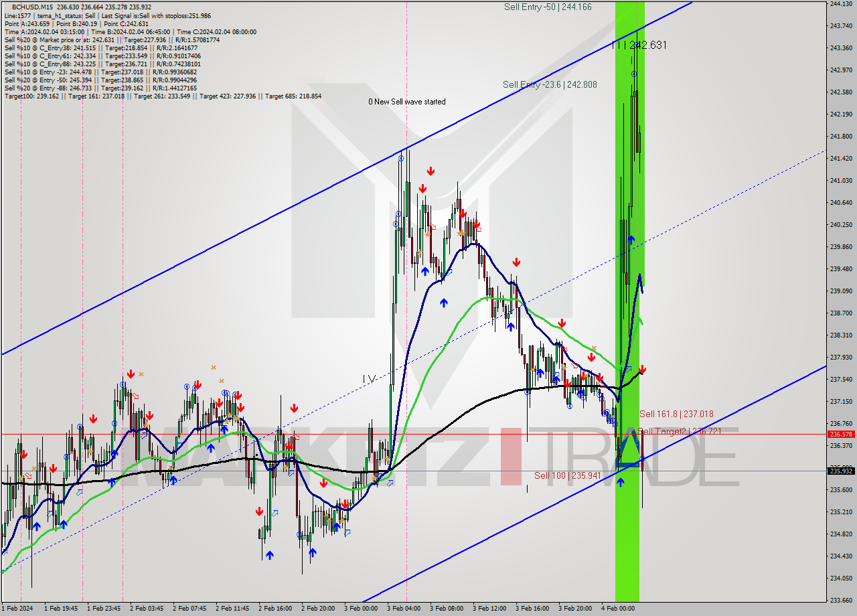Select the 'Sell 100 | 235.941' label

coord(567,475)
